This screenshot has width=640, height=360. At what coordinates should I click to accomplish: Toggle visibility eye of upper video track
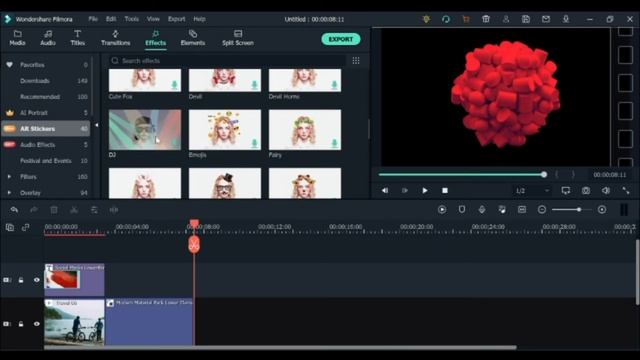tap(37, 280)
